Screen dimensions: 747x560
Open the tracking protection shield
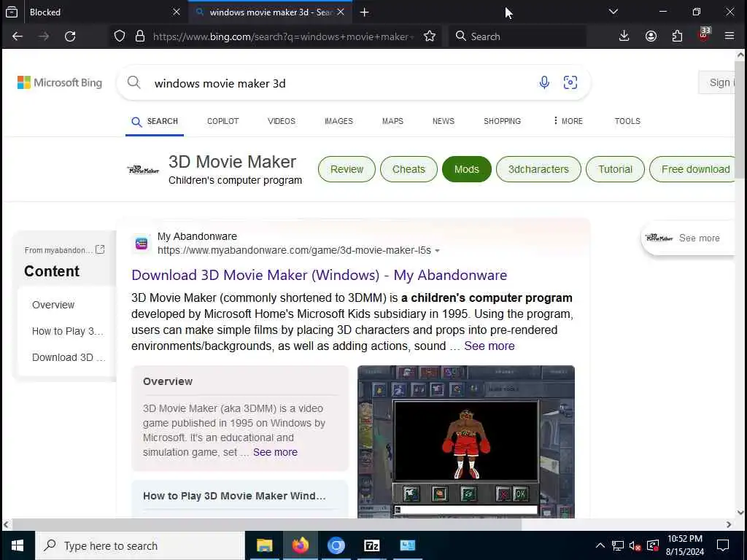(x=120, y=36)
